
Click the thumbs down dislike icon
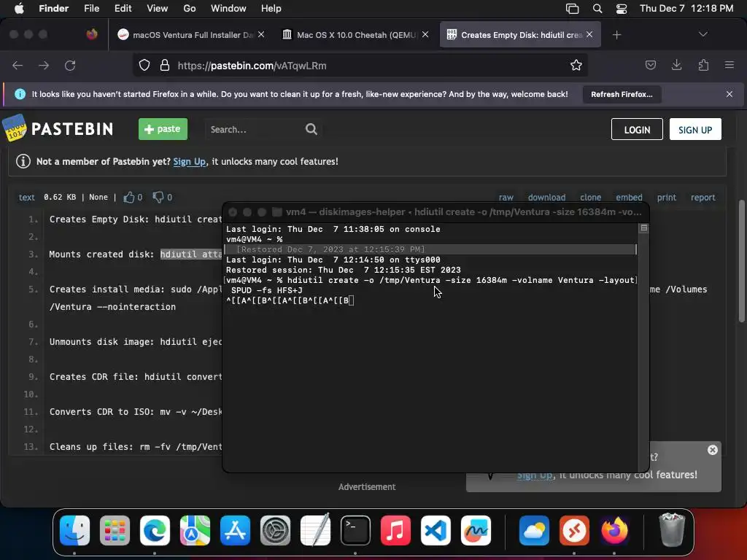click(158, 197)
